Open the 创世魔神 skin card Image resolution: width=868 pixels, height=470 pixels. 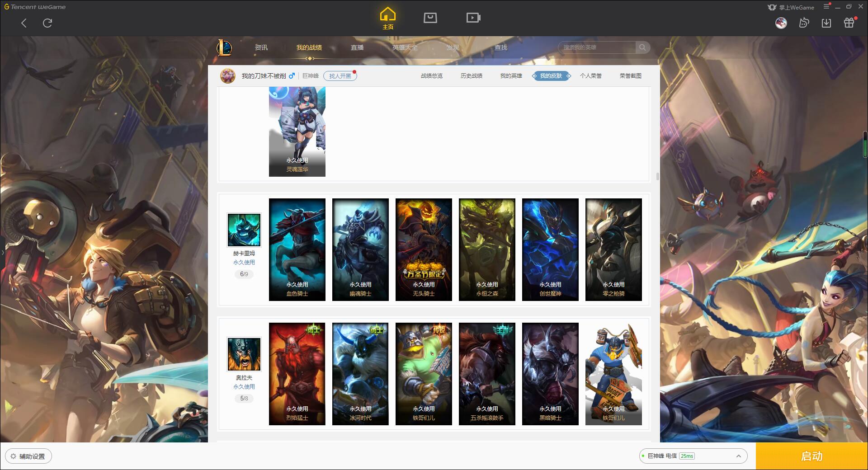(550, 249)
